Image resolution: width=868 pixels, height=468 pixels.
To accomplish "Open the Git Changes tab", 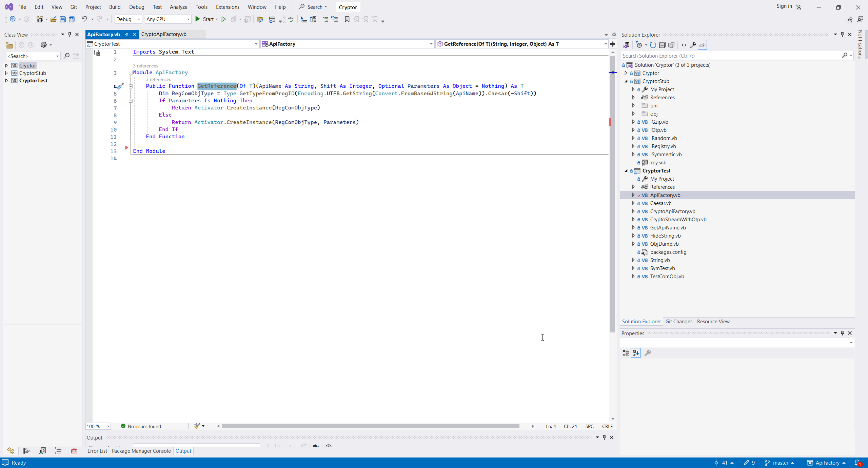I will tap(678, 321).
